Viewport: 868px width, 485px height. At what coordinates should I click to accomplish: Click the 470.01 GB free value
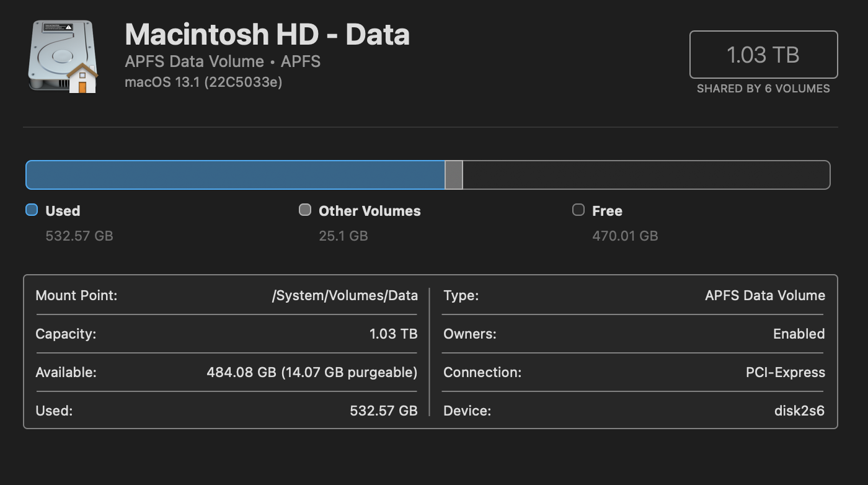625,236
